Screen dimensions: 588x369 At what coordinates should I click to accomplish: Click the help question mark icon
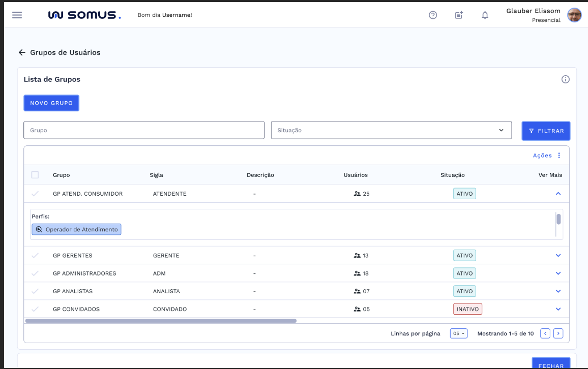433,15
